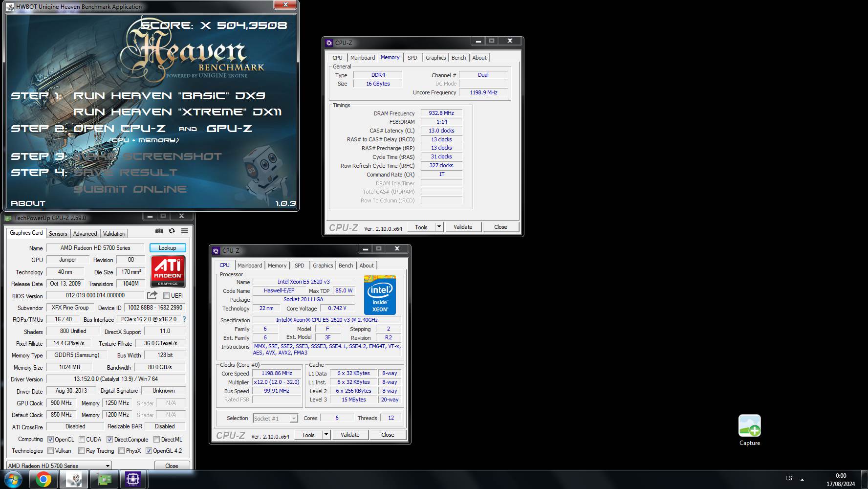Viewport: 868px width, 489px height.
Task: Save BIOS using share arrow icon
Action: (152, 295)
